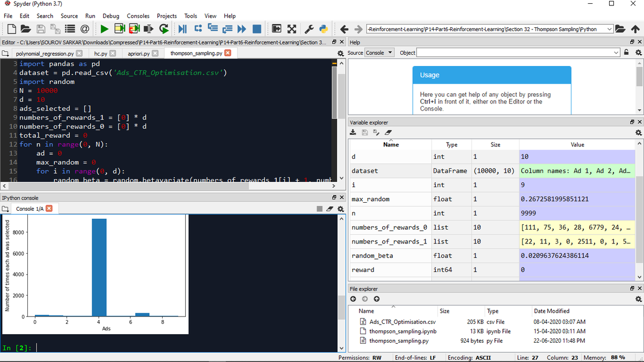Click the save all files icon
The width and height of the screenshot is (644, 362).
pyautogui.click(x=55, y=29)
